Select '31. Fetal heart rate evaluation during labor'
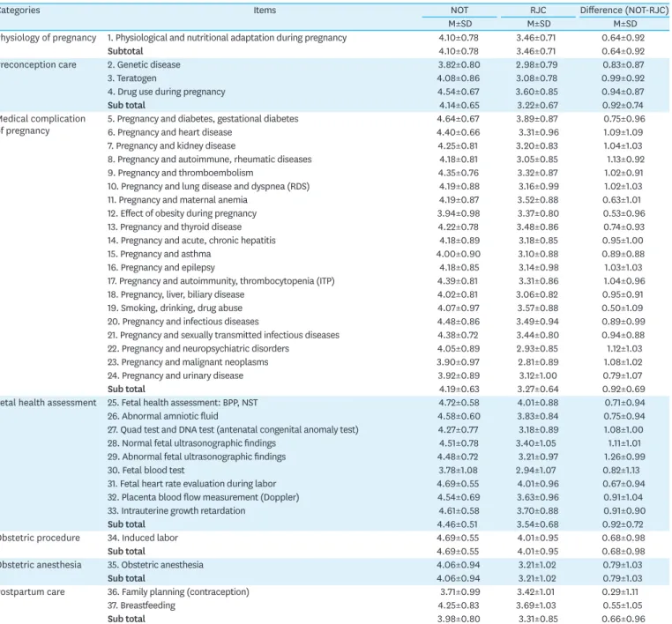This screenshot has height=624, width=672. pyautogui.click(x=191, y=484)
